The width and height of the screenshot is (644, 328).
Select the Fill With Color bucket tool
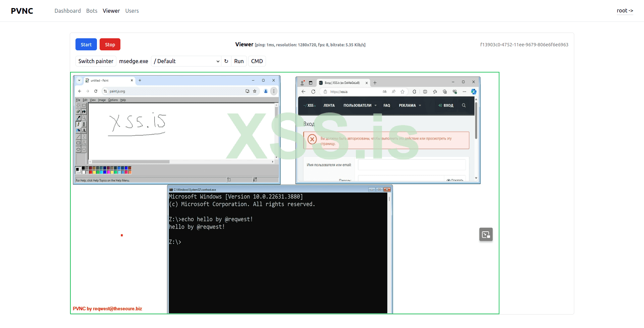(x=84, y=112)
